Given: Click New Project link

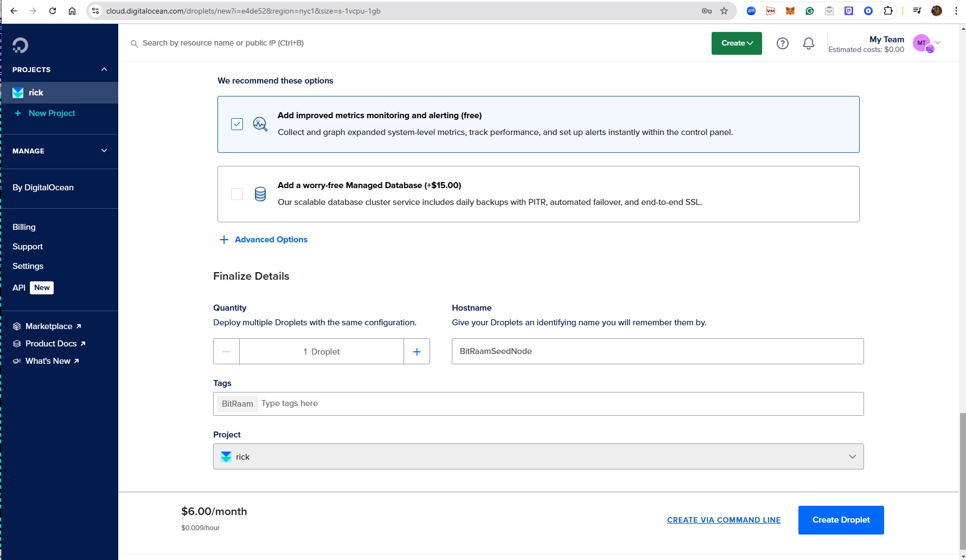Looking at the screenshot, I should [52, 113].
